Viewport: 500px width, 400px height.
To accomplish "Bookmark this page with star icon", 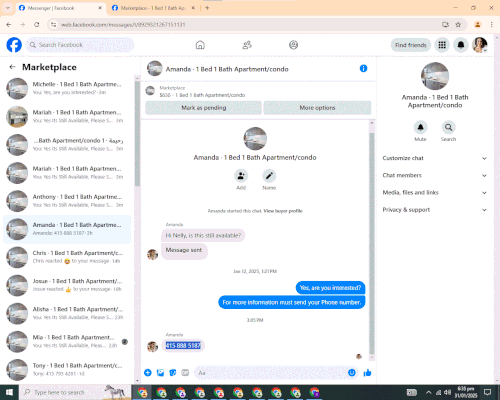I will click(458, 25).
